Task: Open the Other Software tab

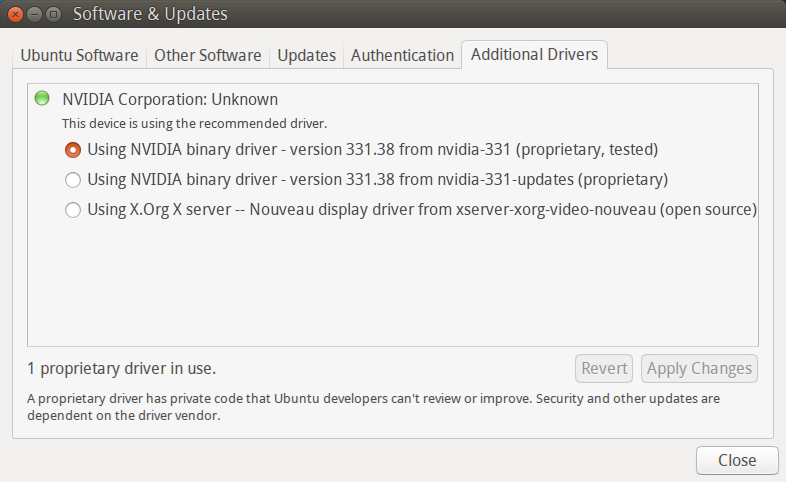Action: click(208, 55)
